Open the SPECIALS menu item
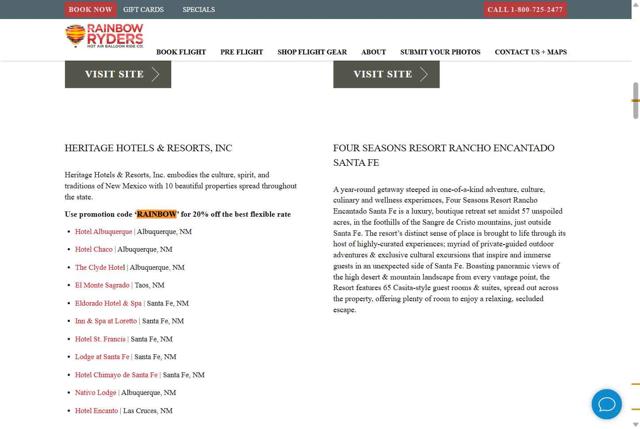Image resolution: width=640 pixels, height=429 pixels. click(198, 9)
